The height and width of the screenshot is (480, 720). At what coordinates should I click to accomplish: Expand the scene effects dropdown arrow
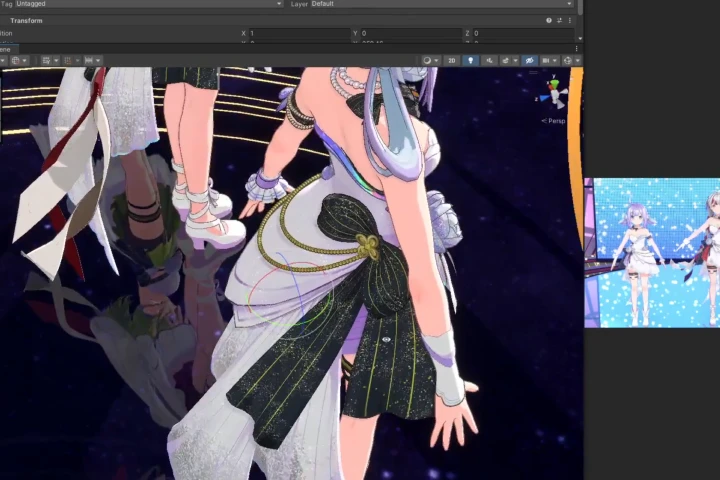click(x=515, y=61)
